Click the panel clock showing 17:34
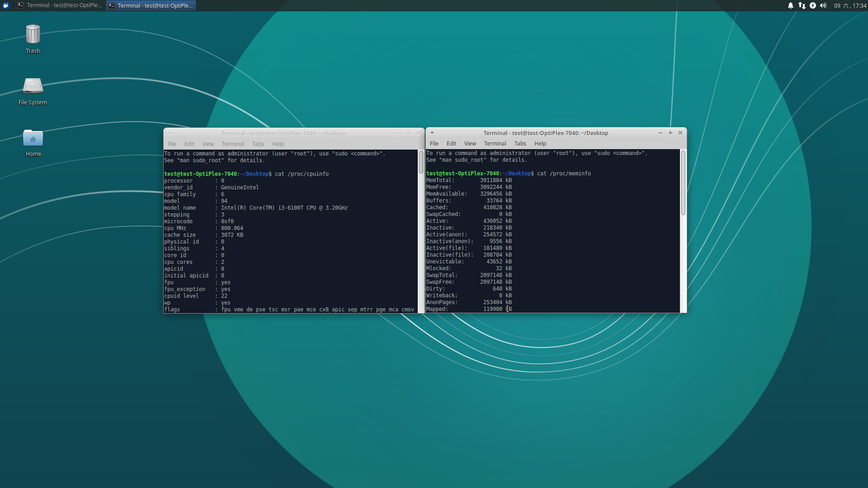 click(x=850, y=5)
